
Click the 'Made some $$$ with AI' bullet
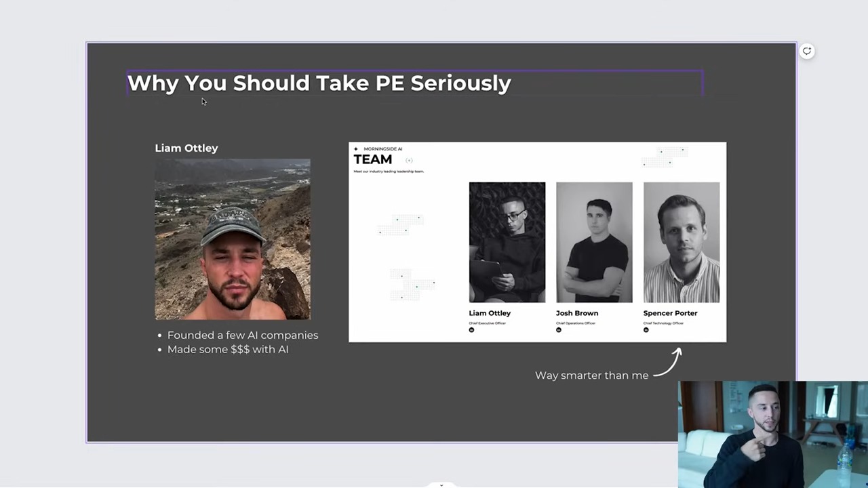tap(227, 349)
